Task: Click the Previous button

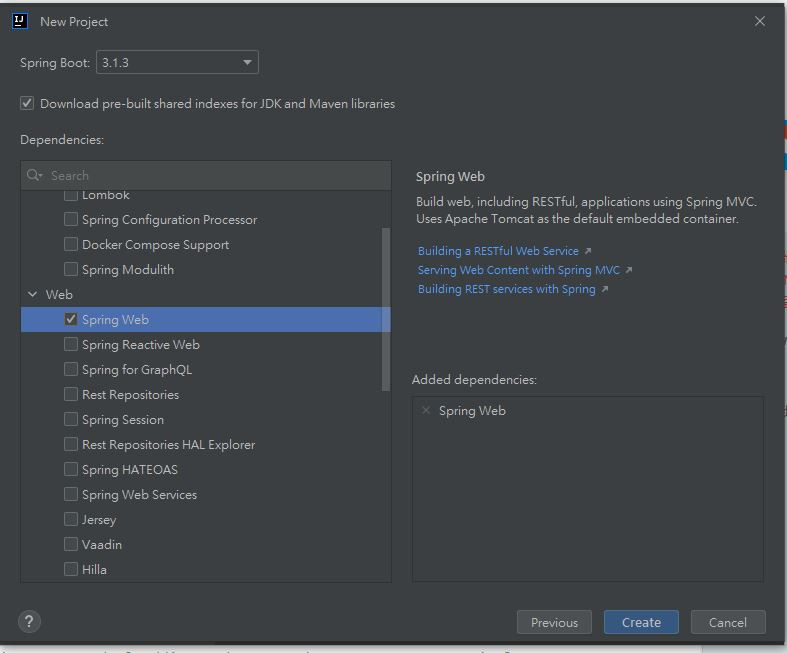Action: click(x=554, y=622)
